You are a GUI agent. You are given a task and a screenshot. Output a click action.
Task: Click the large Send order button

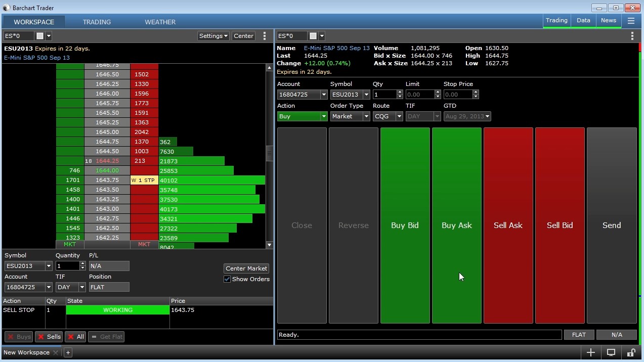(612, 225)
